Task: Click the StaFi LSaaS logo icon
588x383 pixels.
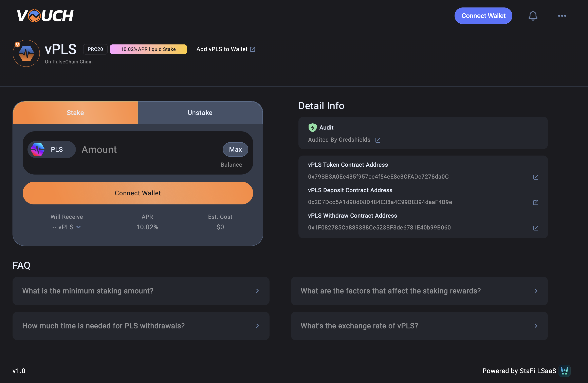Action: (565, 371)
